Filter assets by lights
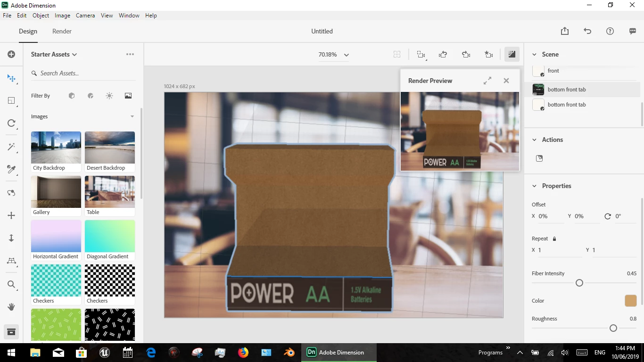Image resolution: width=644 pixels, height=362 pixels. 109,96
